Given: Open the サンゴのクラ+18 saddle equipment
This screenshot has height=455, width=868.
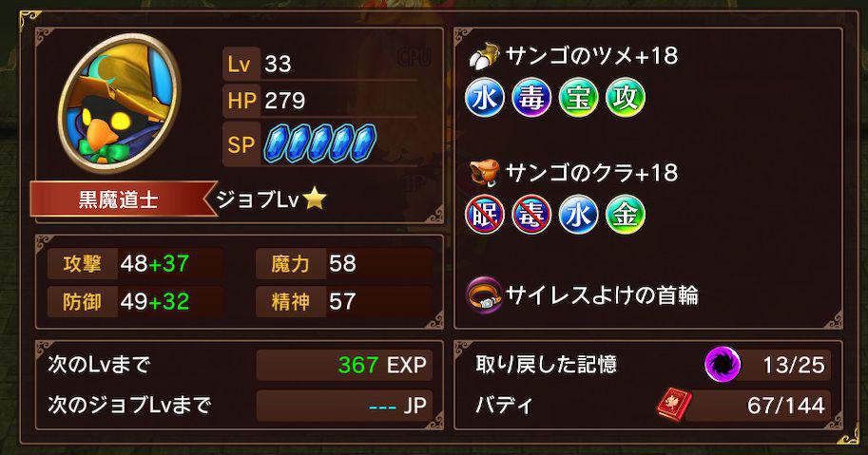Looking at the screenshot, I should tap(573, 173).
